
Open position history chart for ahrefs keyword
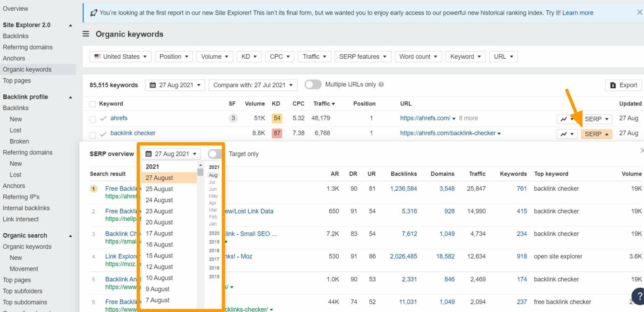point(567,119)
